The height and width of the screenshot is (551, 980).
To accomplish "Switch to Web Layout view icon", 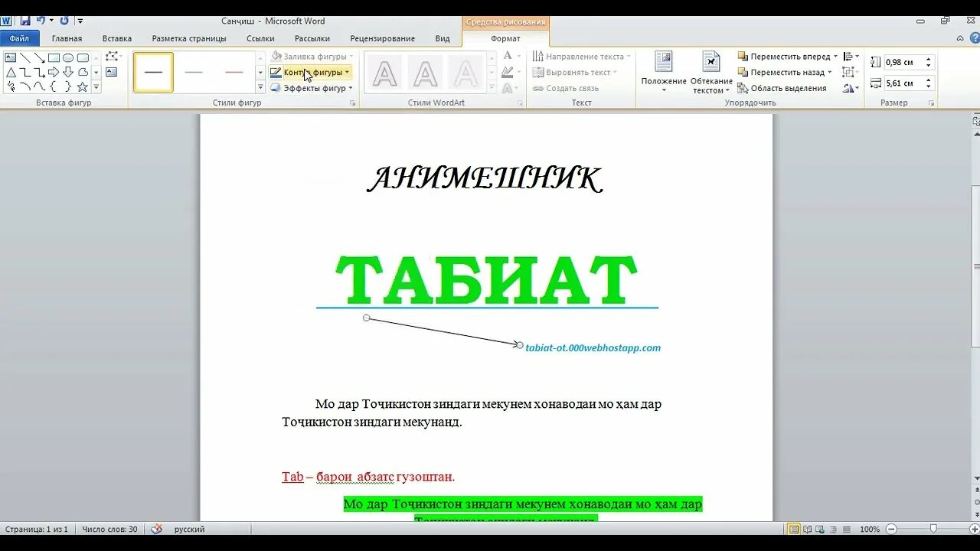I will pos(820,529).
